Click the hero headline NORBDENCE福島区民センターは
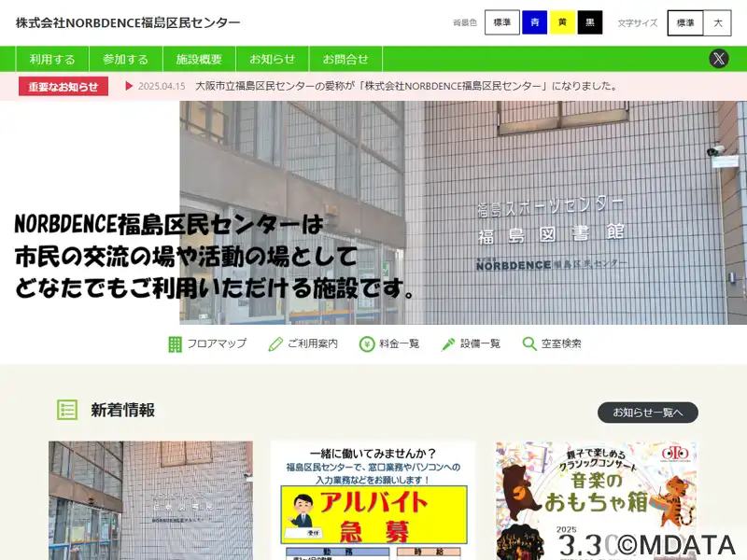The height and width of the screenshot is (560, 747). pyautogui.click(x=169, y=224)
